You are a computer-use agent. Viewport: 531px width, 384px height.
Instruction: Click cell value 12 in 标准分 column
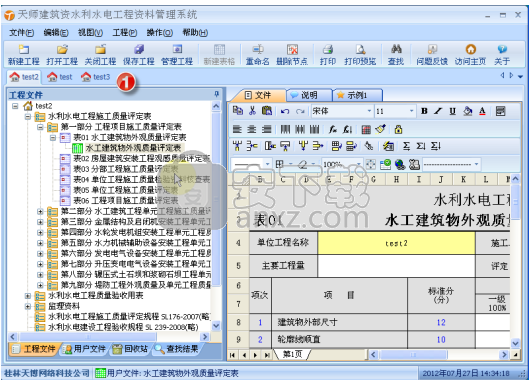(441, 322)
